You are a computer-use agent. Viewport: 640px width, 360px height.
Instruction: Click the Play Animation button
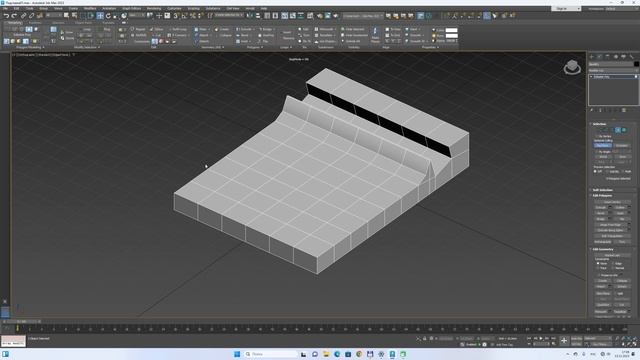click(x=541, y=338)
